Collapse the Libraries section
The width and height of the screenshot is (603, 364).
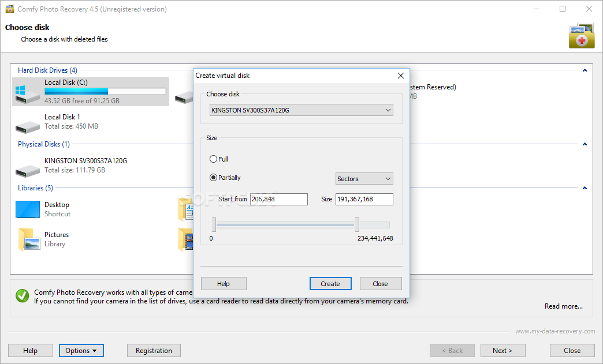coord(585,187)
